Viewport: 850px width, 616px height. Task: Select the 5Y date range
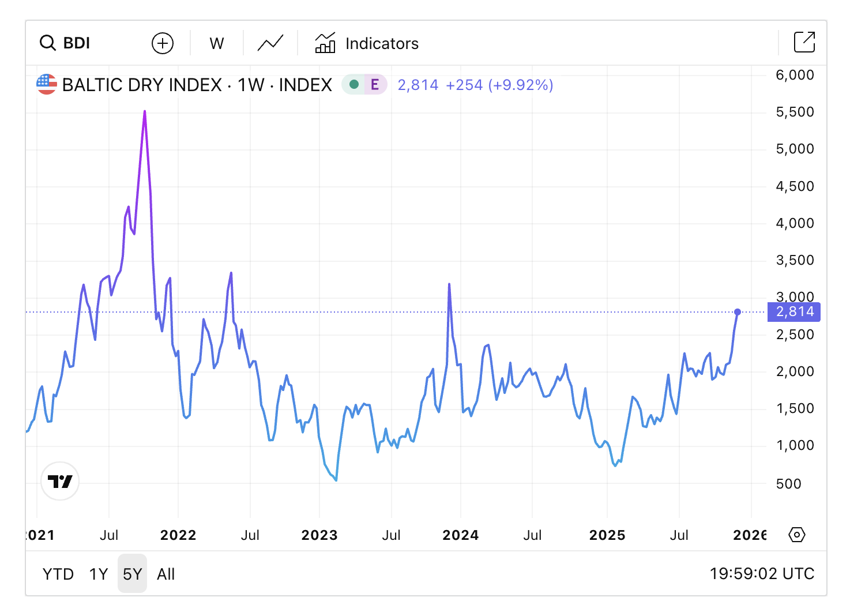click(132, 574)
